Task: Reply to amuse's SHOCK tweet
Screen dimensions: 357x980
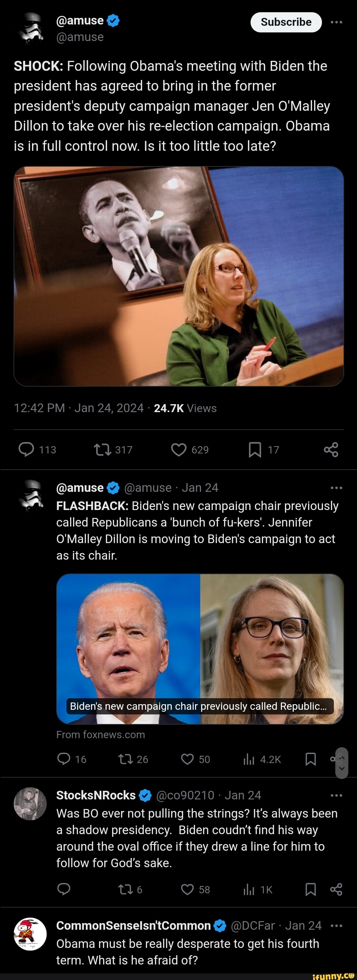Action: coord(27,450)
